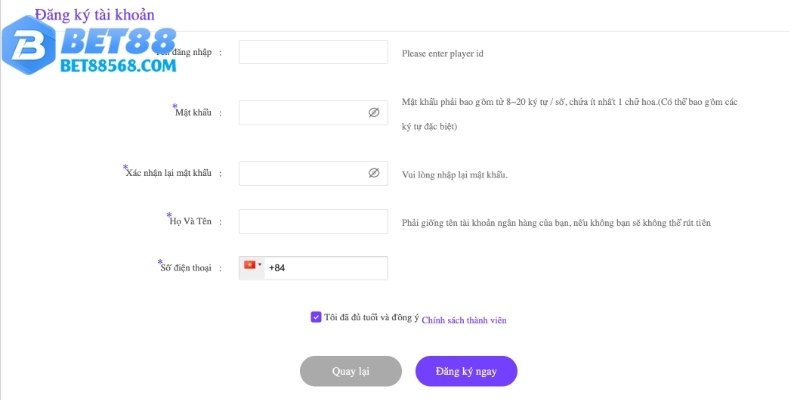Image resolution: width=800 pixels, height=400 pixels.
Task: Open the Chính sách thành viên link
Action: [464, 320]
